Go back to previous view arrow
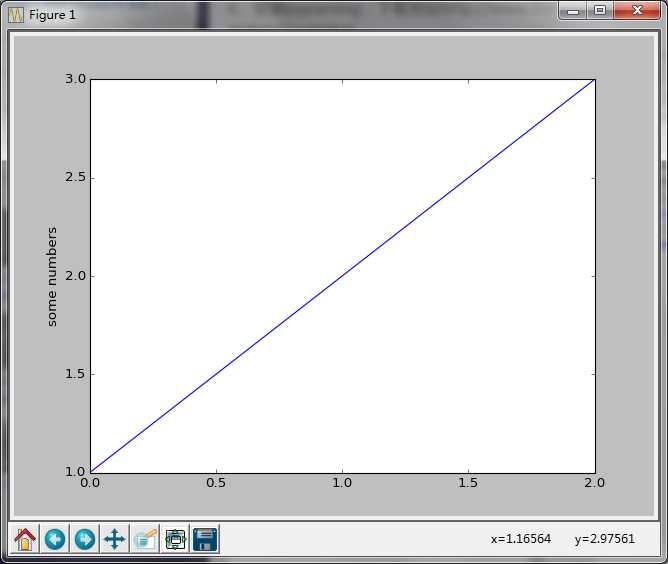Screen dimensions: 668x564 [x=55, y=539]
